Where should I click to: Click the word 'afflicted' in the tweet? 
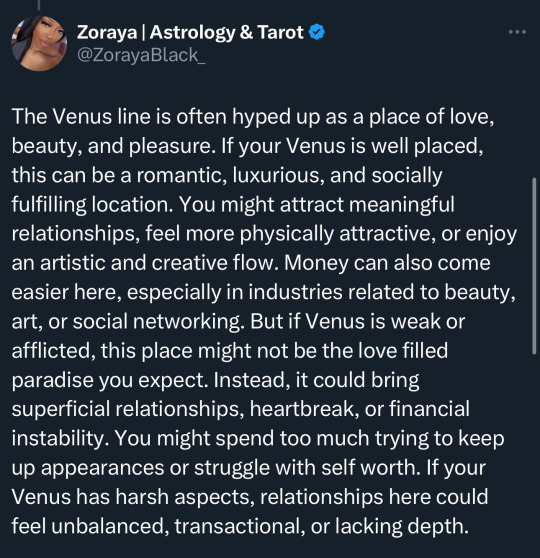53,351
